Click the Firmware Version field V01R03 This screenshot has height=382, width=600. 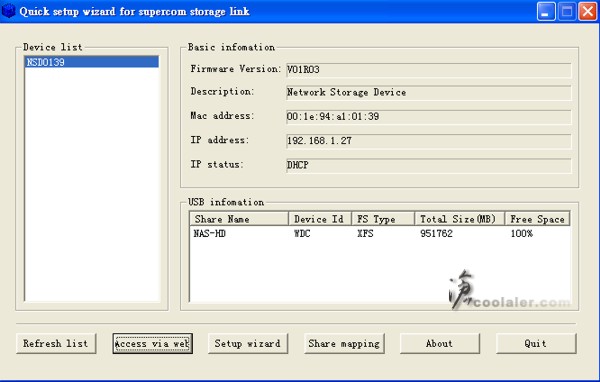point(429,70)
